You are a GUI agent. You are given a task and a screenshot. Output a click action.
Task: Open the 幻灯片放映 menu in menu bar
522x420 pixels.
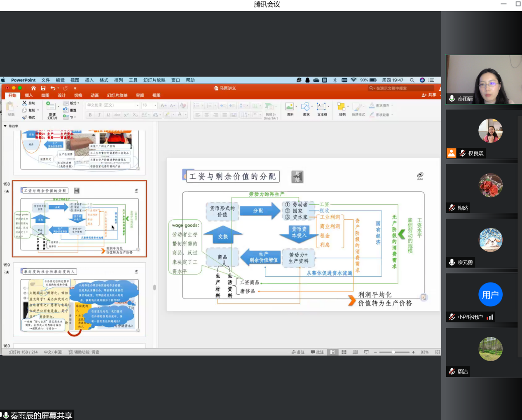coord(154,80)
